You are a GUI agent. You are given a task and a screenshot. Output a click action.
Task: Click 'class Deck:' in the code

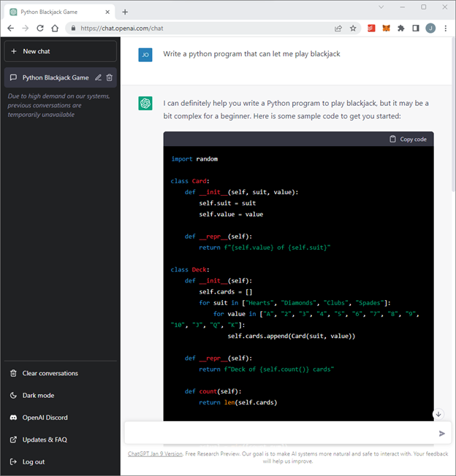(190, 269)
